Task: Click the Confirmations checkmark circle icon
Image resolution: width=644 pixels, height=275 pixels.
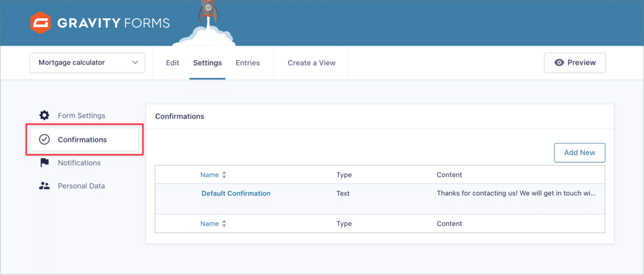Action: 44,140
